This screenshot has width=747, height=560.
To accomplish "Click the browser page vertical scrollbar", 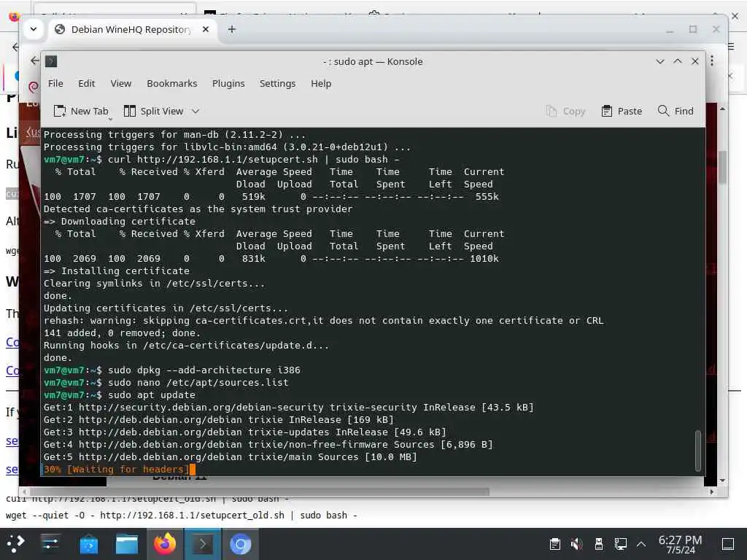I will pyautogui.click(x=722, y=167).
